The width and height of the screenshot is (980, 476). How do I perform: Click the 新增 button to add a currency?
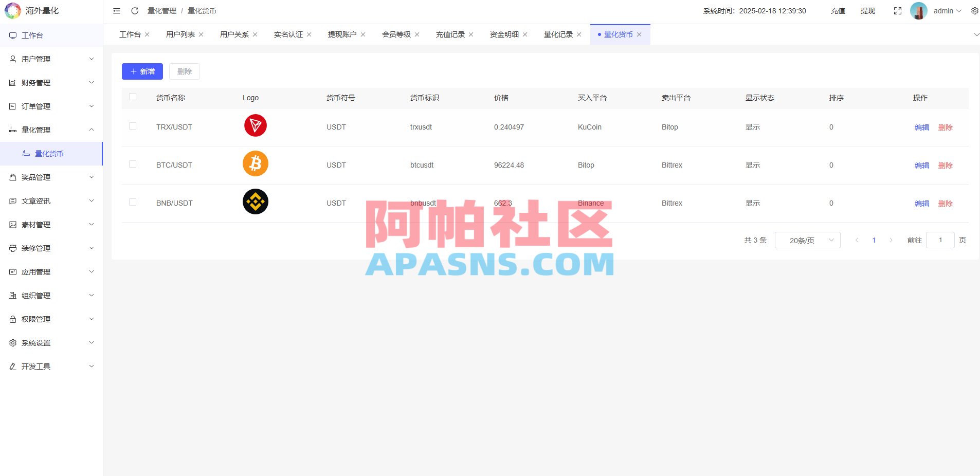point(142,71)
